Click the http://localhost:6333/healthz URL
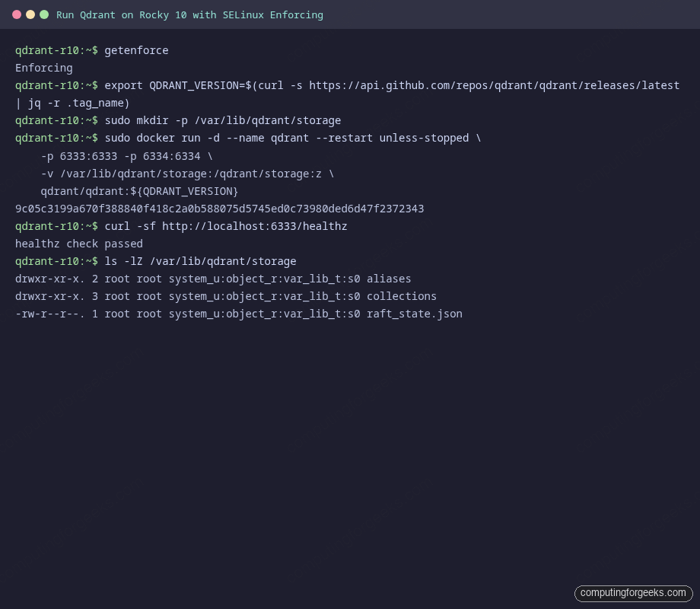 coord(254,226)
